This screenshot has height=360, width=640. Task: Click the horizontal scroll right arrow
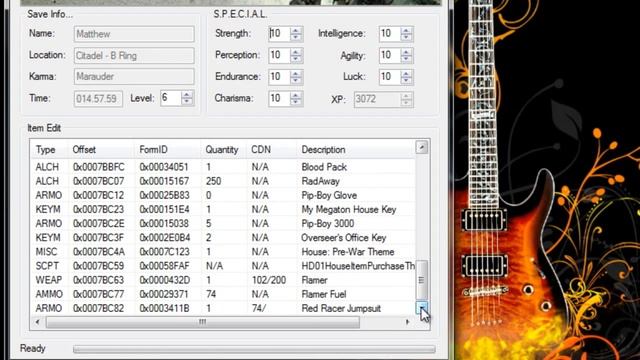[x=407, y=322]
